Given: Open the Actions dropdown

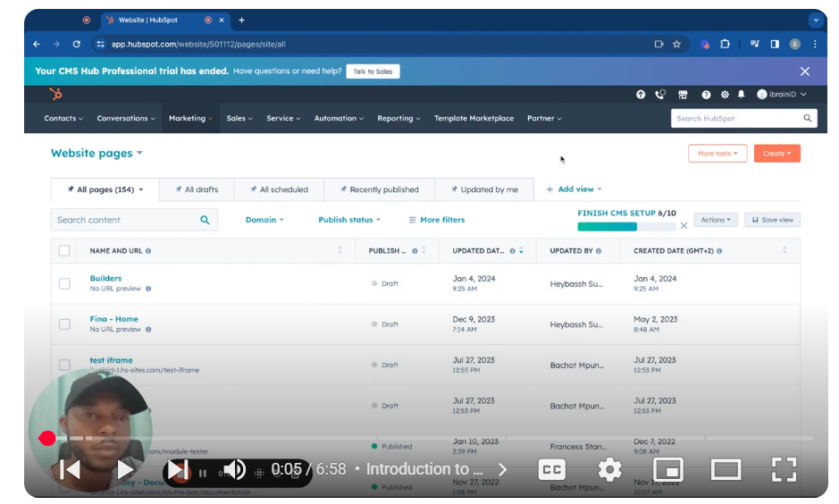Looking at the screenshot, I should (716, 220).
